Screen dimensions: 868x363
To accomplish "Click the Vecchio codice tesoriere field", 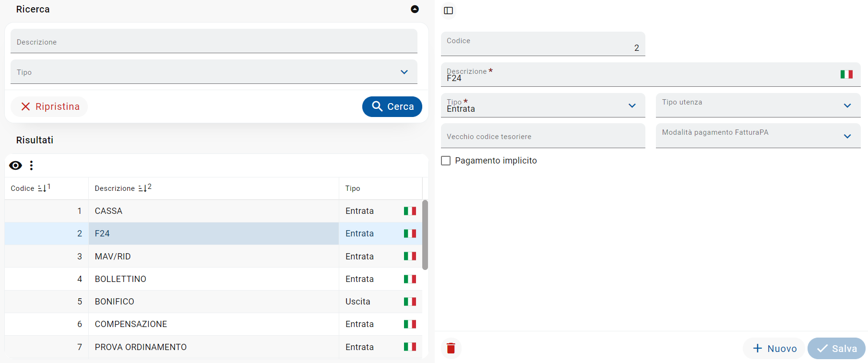I will (x=542, y=137).
